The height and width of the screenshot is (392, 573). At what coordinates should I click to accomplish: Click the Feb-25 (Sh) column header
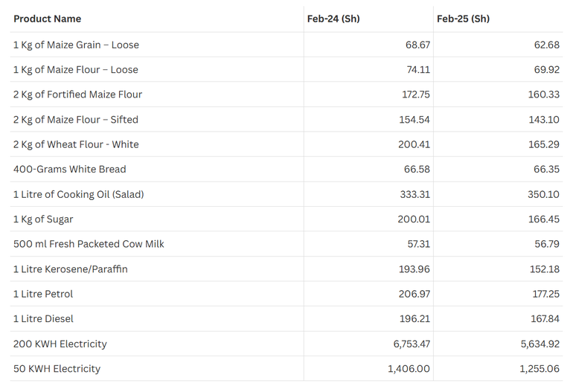click(464, 19)
